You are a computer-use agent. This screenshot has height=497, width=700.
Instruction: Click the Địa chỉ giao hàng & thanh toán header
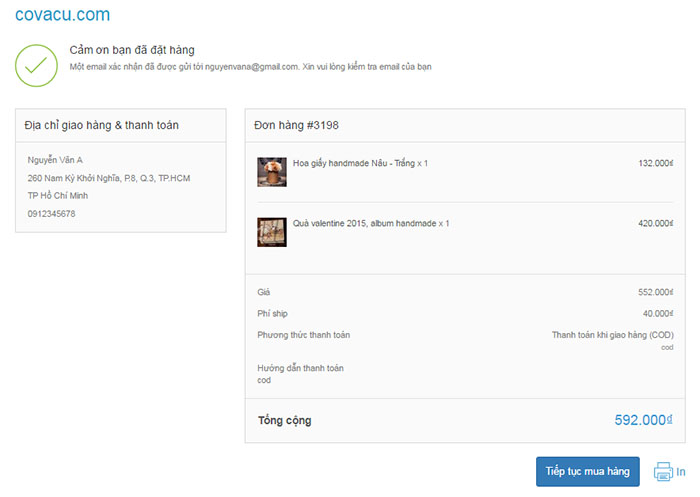coord(102,125)
